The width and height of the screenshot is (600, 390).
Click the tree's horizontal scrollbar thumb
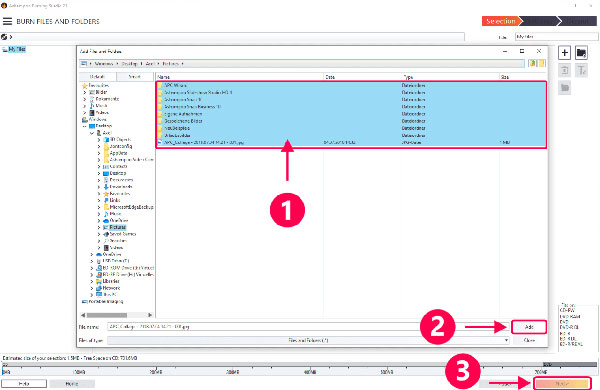coord(106,315)
